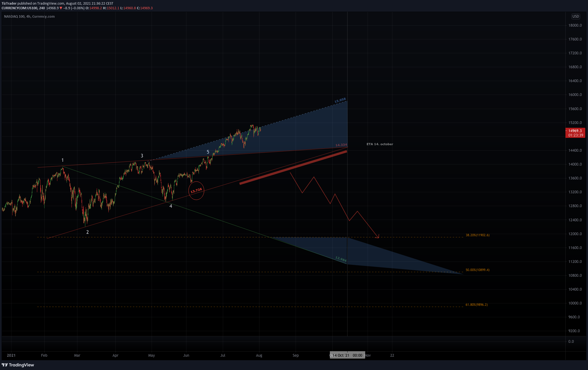Click the 2021 label on time axis

11,355
